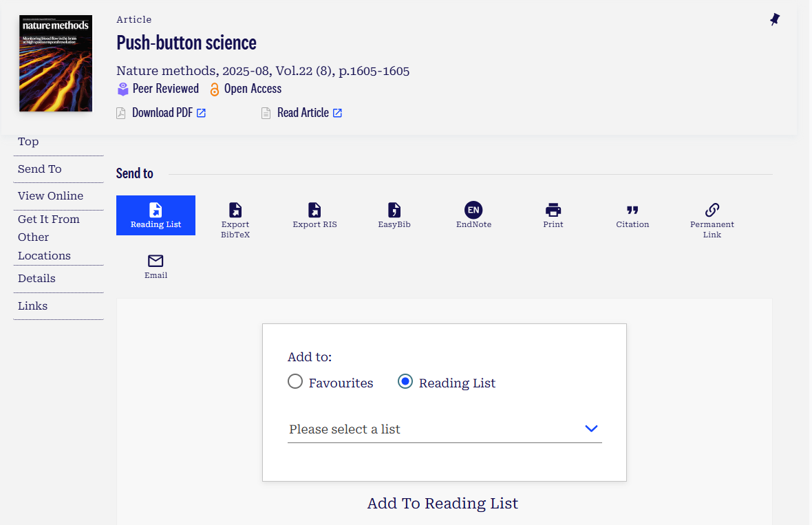Screen dimensions: 812x525
Task: Click the 'Send to' section heading
Action: (x=135, y=173)
